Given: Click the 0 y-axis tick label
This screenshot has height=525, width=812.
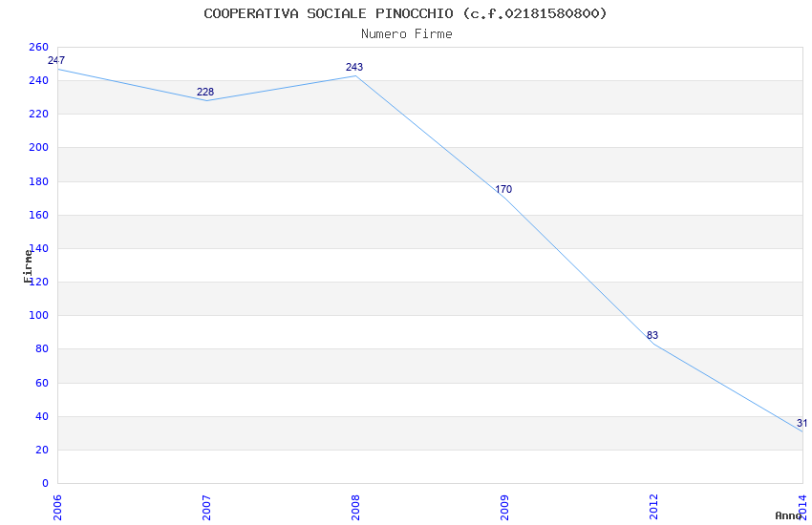Looking at the screenshot, I should point(45,483).
